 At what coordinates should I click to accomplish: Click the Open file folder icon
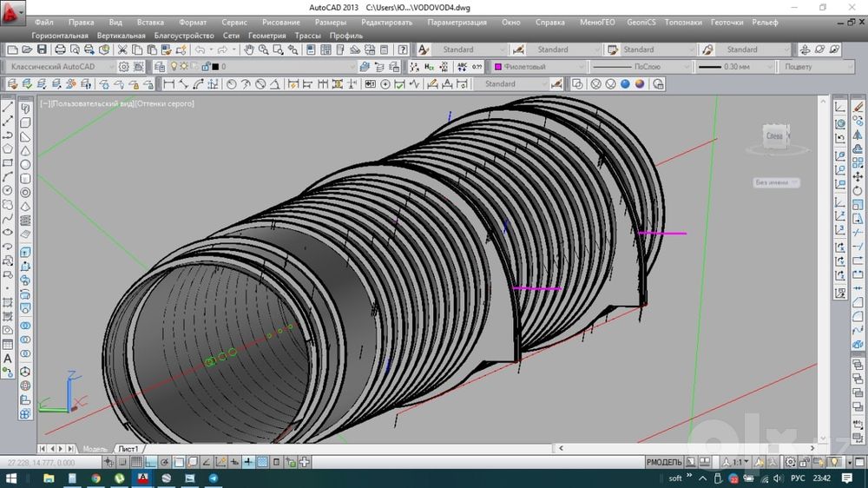[27, 49]
